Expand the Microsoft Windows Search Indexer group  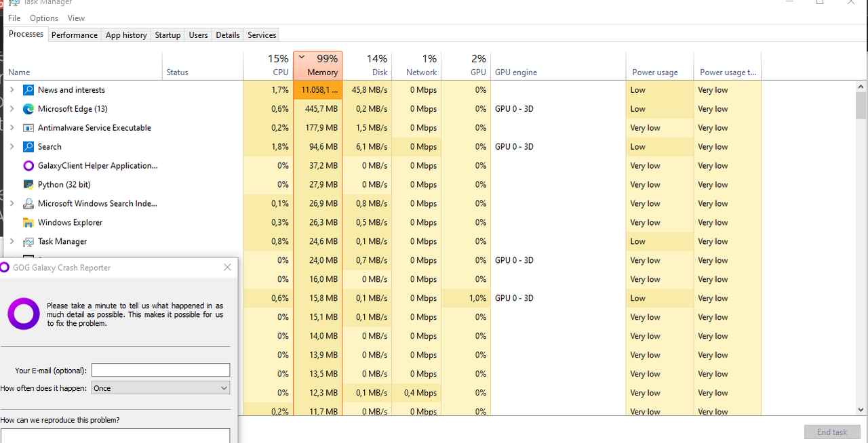(x=12, y=204)
